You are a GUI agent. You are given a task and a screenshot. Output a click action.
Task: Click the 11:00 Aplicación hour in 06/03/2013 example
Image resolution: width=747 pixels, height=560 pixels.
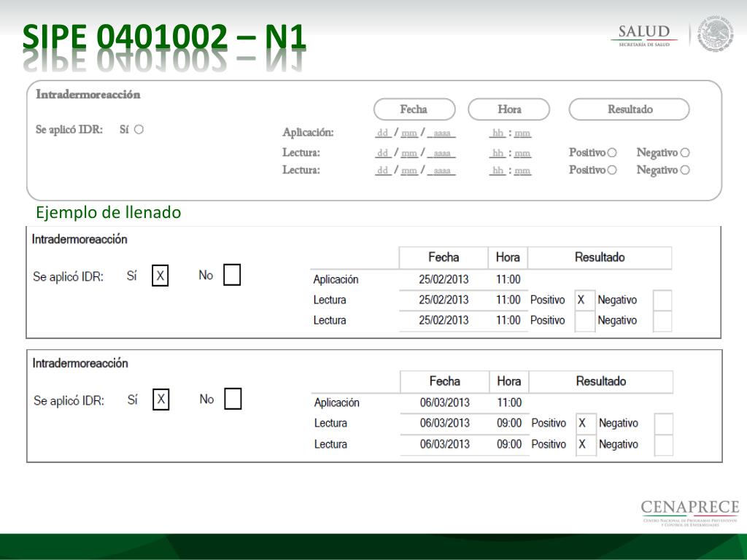click(509, 402)
